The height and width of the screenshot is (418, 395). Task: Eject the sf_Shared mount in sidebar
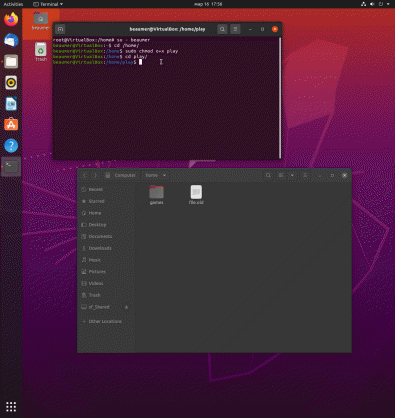126,307
